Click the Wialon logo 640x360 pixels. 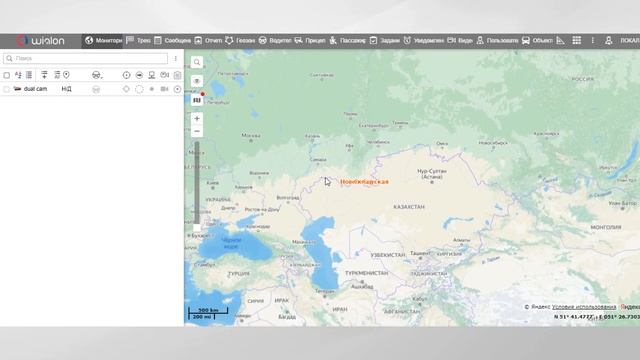40,40
